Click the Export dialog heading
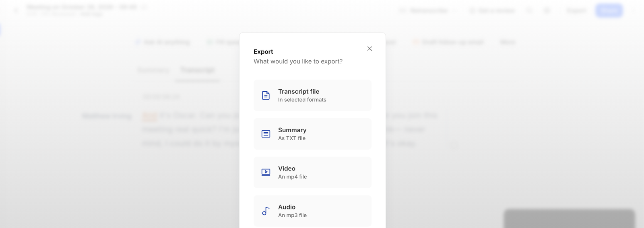 pos(263,52)
